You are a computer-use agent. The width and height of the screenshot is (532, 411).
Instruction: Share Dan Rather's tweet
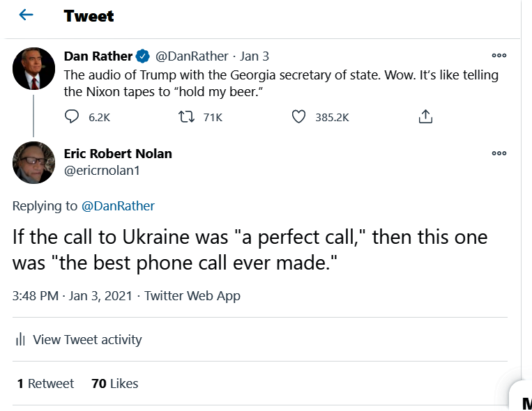[x=425, y=117]
